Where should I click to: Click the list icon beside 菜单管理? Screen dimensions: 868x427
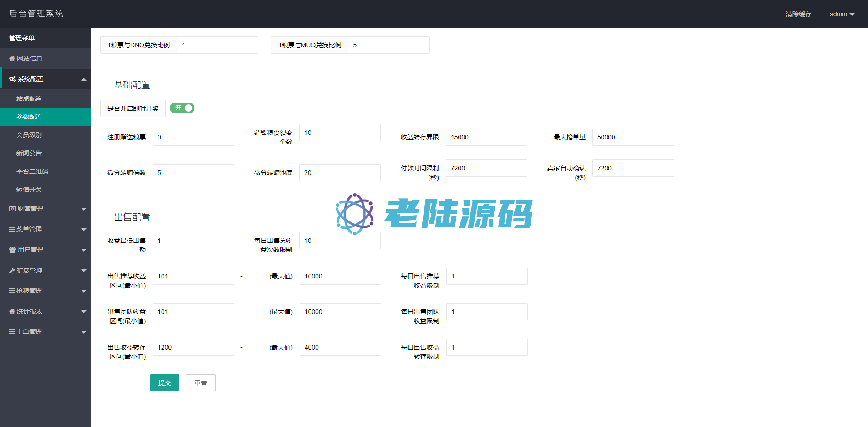point(12,229)
